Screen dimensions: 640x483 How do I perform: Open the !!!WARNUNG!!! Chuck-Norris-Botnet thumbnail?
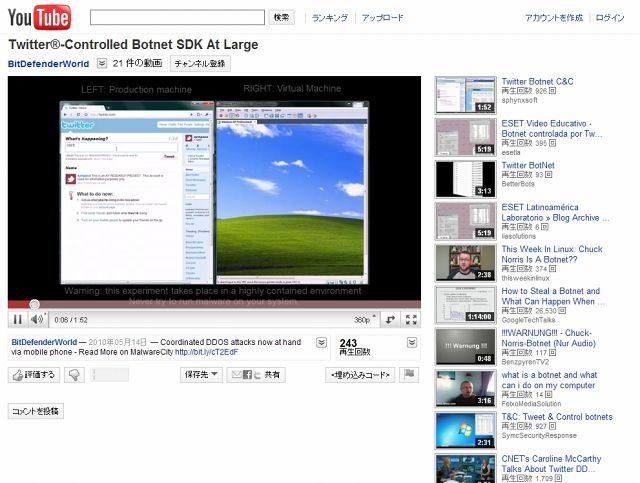(466, 347)
